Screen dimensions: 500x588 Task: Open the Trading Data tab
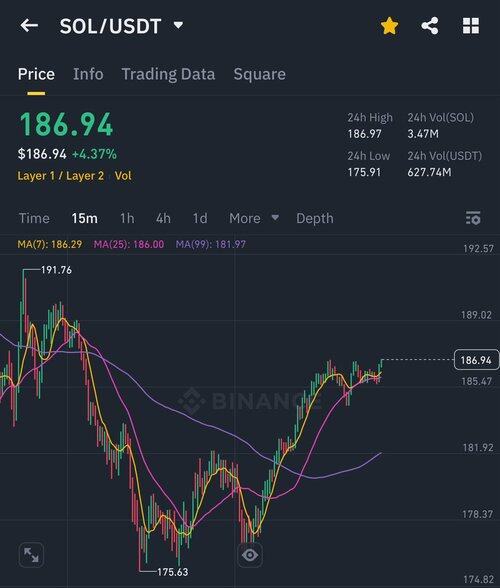[168, 74]
